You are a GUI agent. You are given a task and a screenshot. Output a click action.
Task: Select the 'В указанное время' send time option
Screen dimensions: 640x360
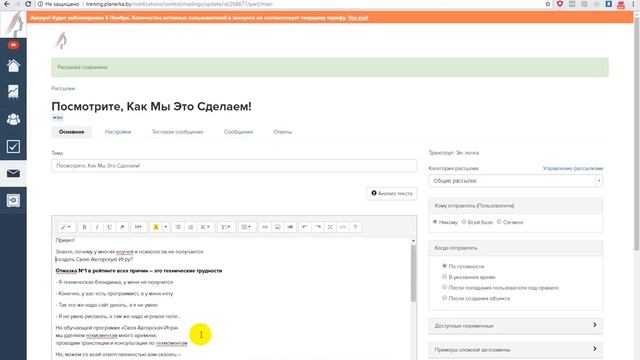[x=444, y=276]
